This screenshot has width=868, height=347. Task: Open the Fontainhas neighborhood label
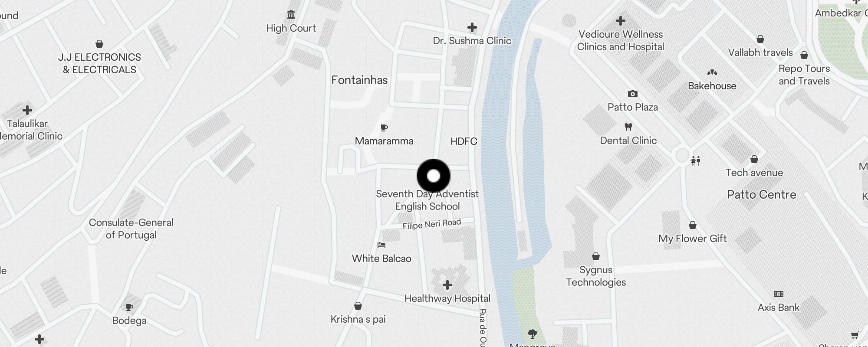click(x=359, y=80)
